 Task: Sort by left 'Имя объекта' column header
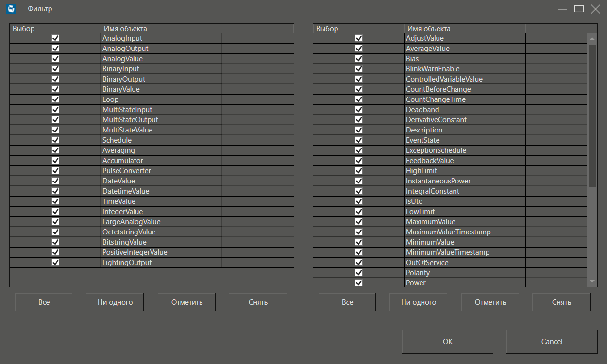pyautogui.click(x=161, y=29)
